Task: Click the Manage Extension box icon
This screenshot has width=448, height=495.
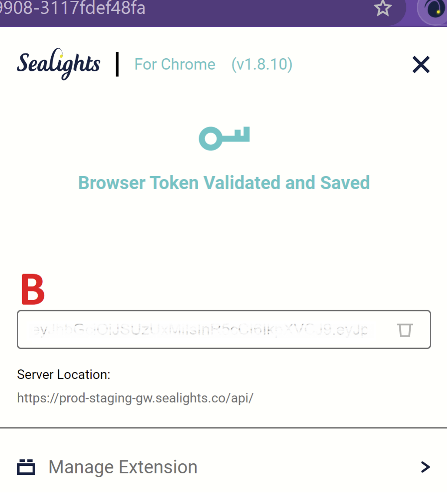Action: point(26,467)
